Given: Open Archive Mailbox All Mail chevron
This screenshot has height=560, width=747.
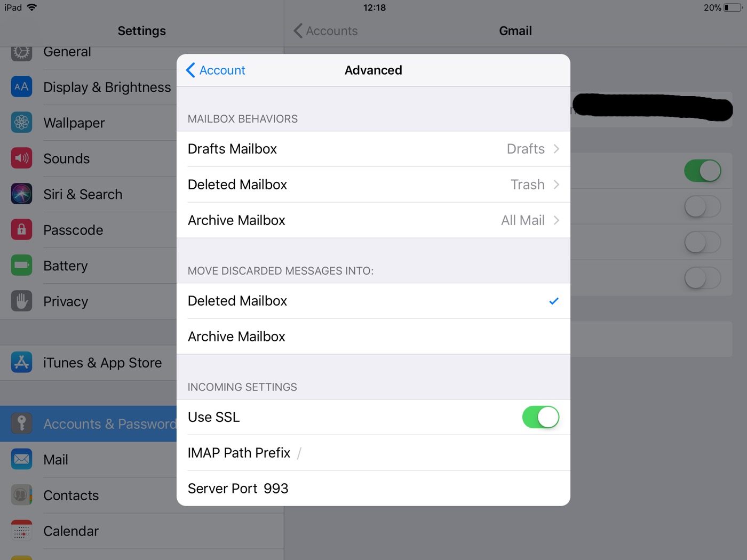Looking at the screenshot, I should pyautogui.click(x=557, y=220).
